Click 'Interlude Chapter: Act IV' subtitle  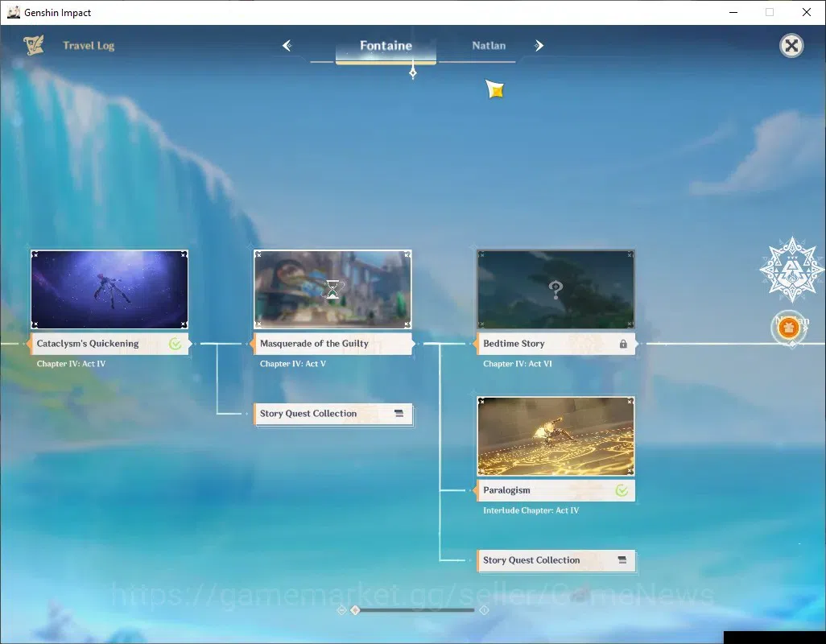click(x=531, y=510)
